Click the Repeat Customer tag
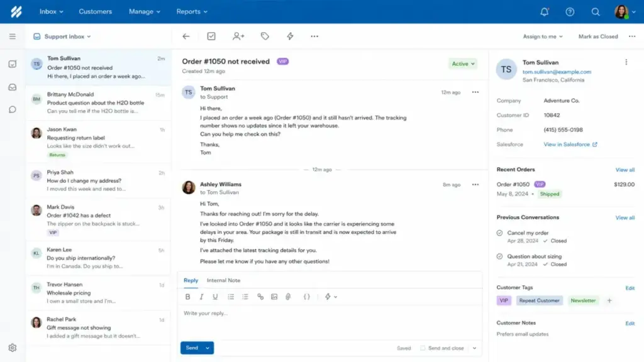The height and width of the screenshot is (362, 644). click(539, 300)
